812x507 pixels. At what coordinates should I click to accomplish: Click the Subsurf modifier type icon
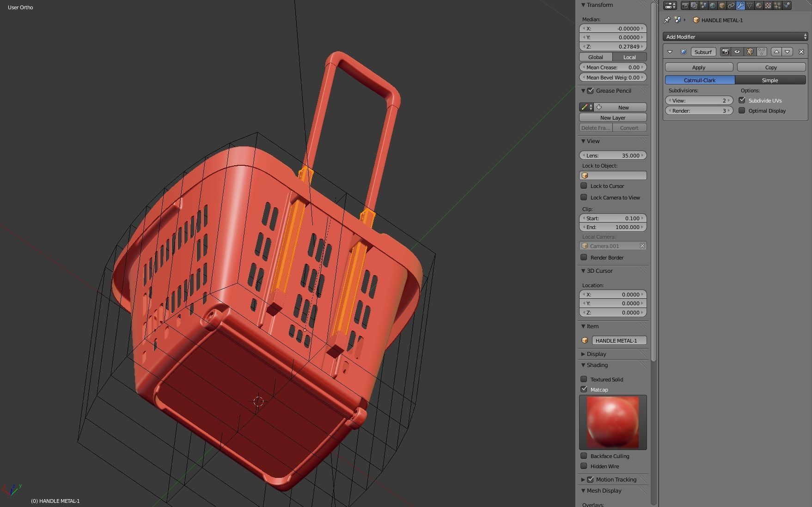pos(684,52)
